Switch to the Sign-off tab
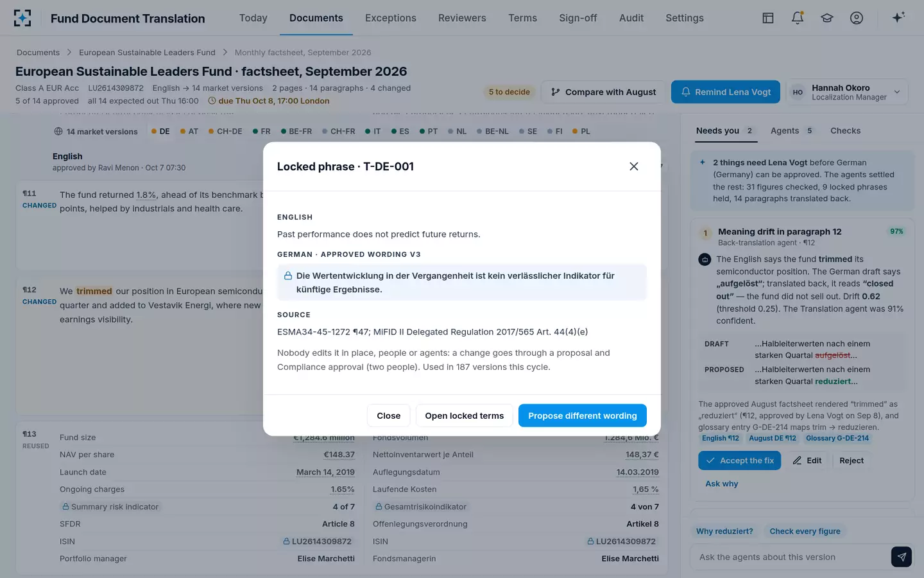Viewport: 924px width, 578px height. click(578, 18)
